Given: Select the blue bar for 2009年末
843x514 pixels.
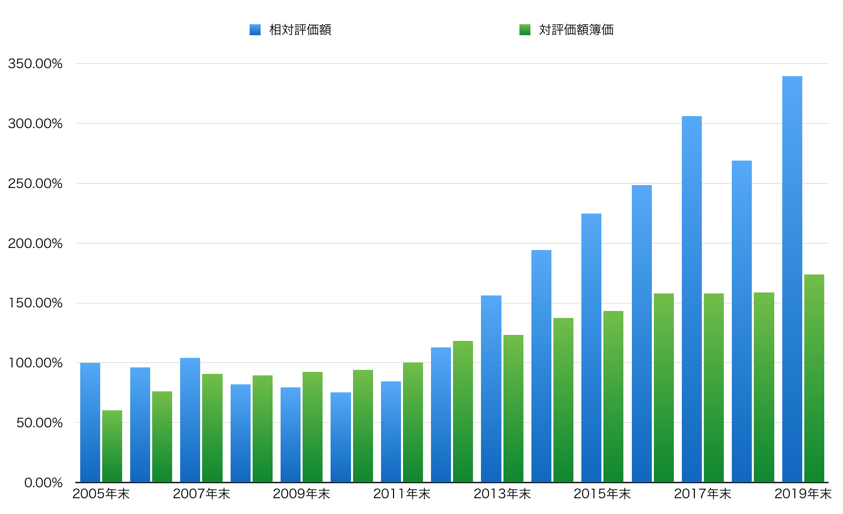Looking at the screenshot, I should coord(290,435).
